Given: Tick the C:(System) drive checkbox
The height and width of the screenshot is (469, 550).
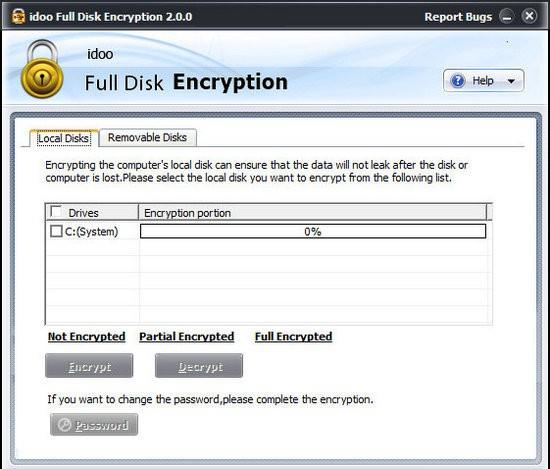Looking at the screenshot, I should pyautogui.click(x=56, y=231).
